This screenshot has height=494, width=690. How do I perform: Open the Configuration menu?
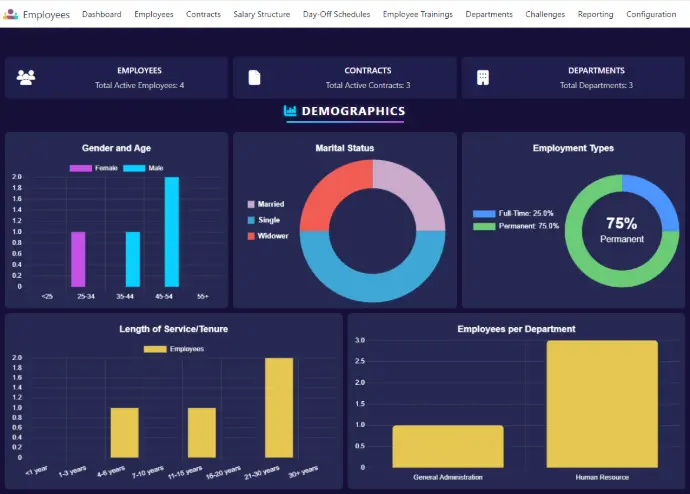651,14
